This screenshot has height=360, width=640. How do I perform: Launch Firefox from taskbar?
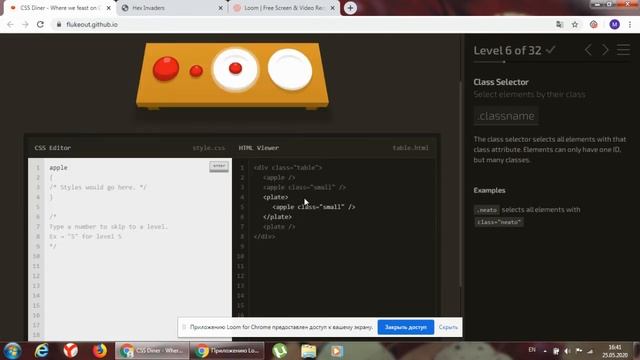click(99, 351)
